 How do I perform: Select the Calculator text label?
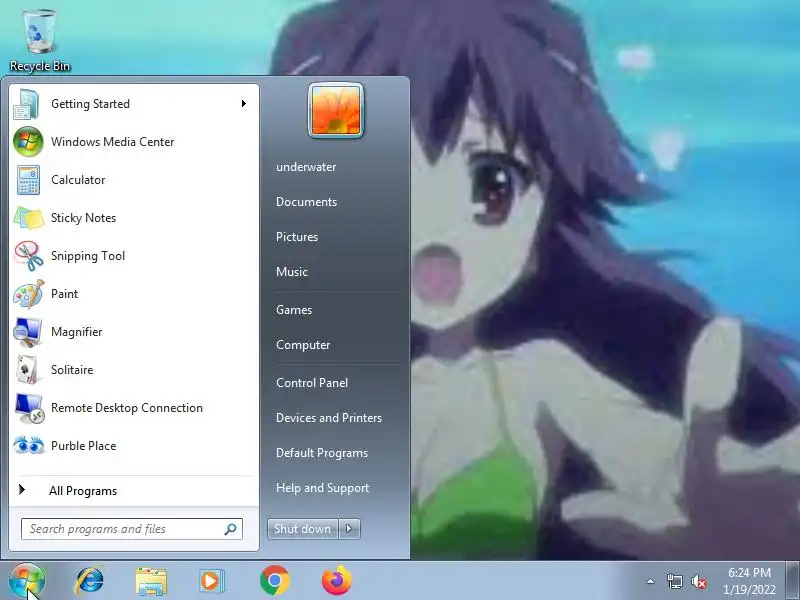tap(78, 180)
